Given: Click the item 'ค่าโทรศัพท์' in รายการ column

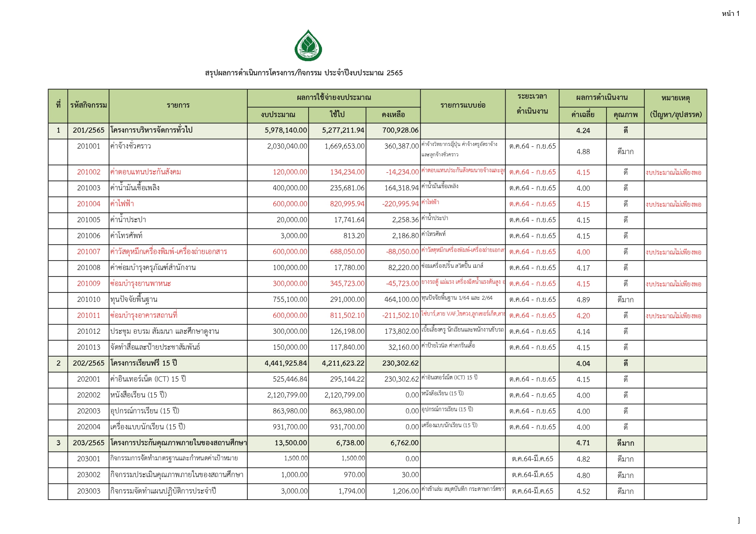Looking at the screenshot, I should tap(126, 236).
